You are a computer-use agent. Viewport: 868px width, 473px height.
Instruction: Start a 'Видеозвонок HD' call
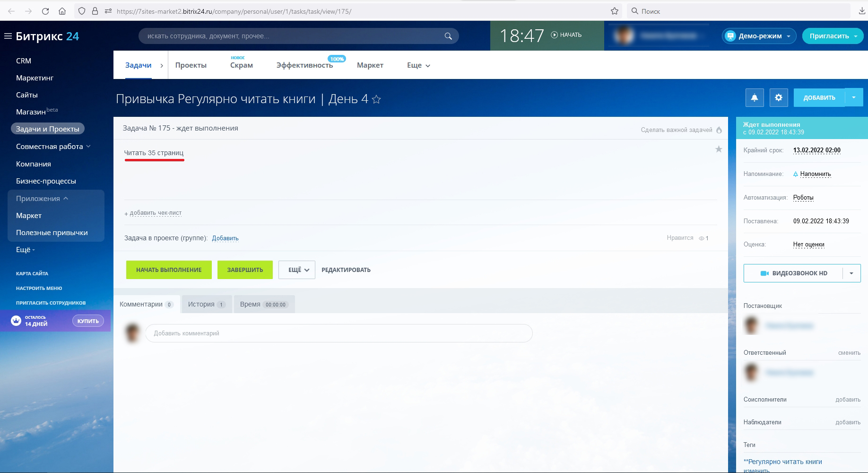793,273
